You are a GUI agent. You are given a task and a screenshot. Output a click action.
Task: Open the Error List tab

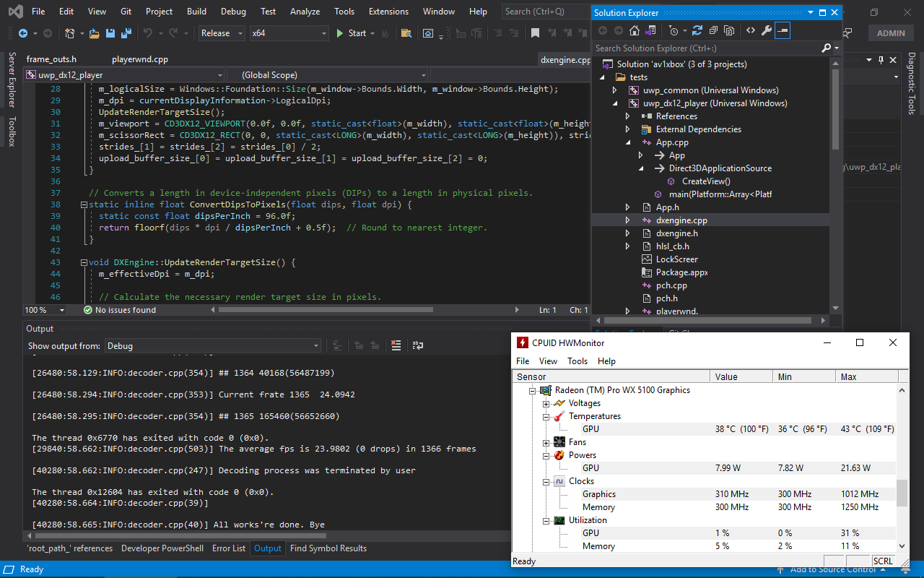click(x=229, y=548)
